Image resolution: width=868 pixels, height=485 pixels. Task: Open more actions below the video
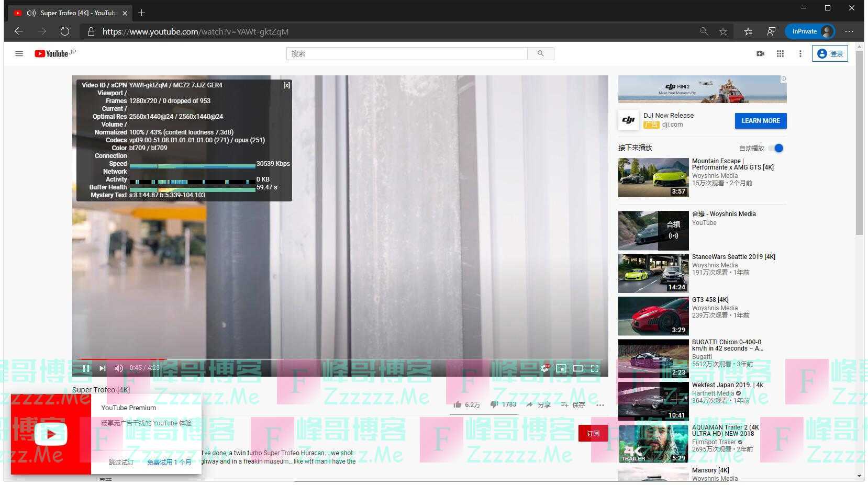600,404
